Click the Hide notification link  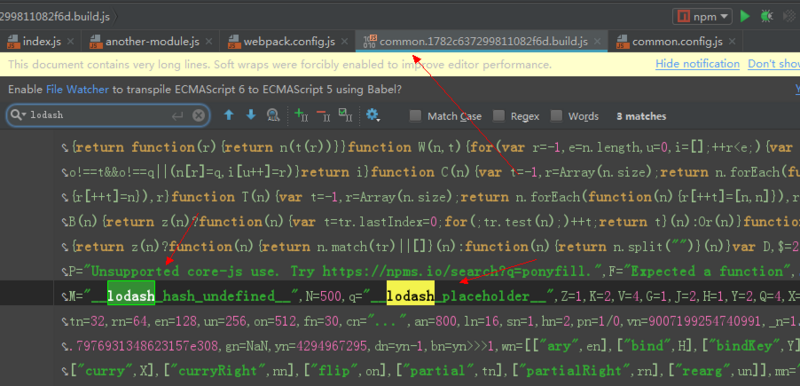(x=697, y=64)
